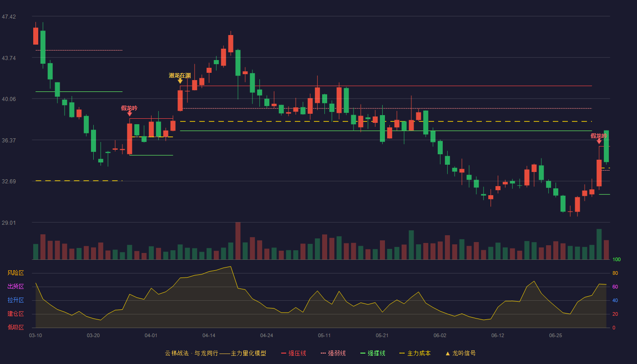Click the 29.01 price axis label
Image resolution: width=637 pixels, height=364 pixels.
[x=9, y=222]
